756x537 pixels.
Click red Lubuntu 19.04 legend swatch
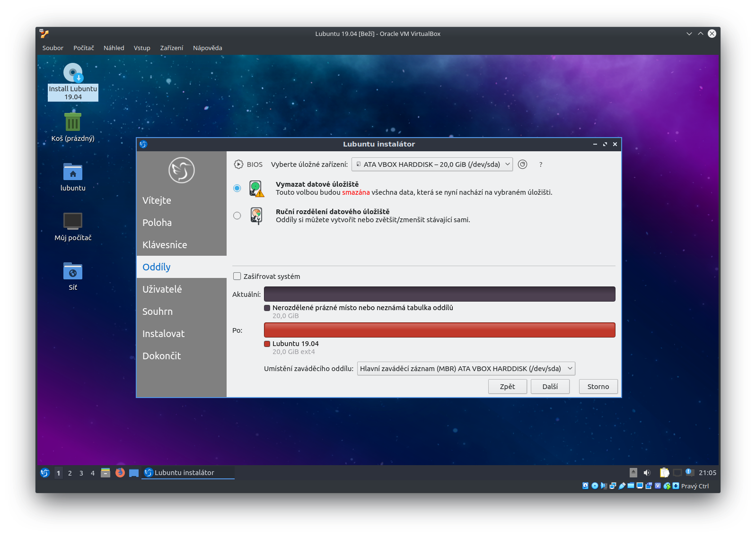pyautogui.click(x=267, y=344)
